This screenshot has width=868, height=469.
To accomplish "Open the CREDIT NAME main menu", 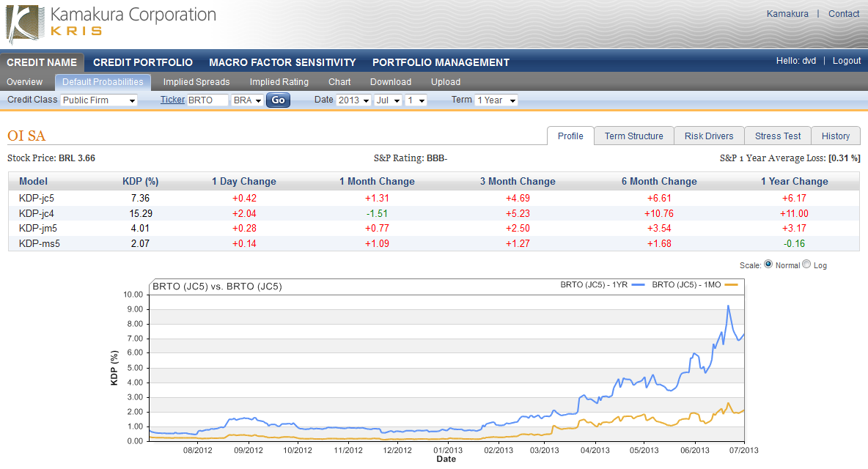I will [42, 62].
